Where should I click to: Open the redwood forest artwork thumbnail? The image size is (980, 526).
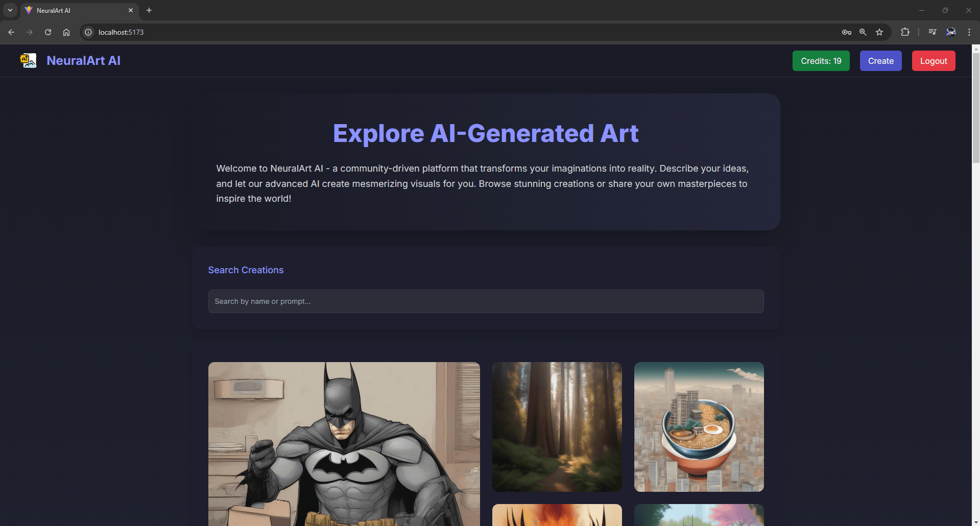(557, 427)
